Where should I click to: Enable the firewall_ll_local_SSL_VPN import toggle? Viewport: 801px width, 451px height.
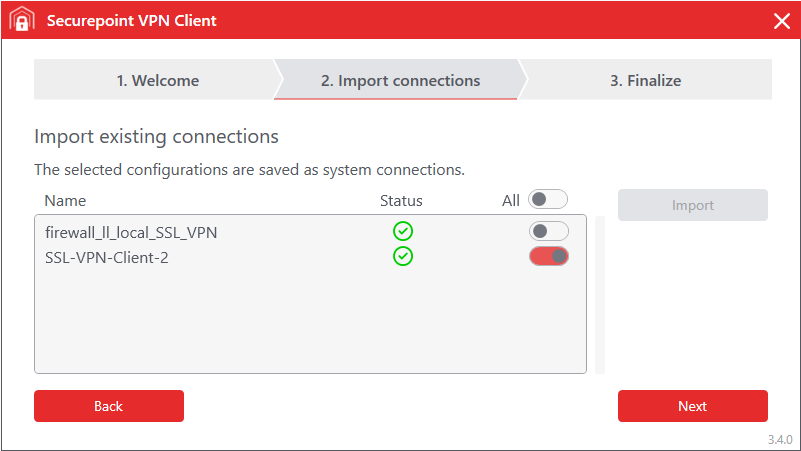click(x=548, y=232)
